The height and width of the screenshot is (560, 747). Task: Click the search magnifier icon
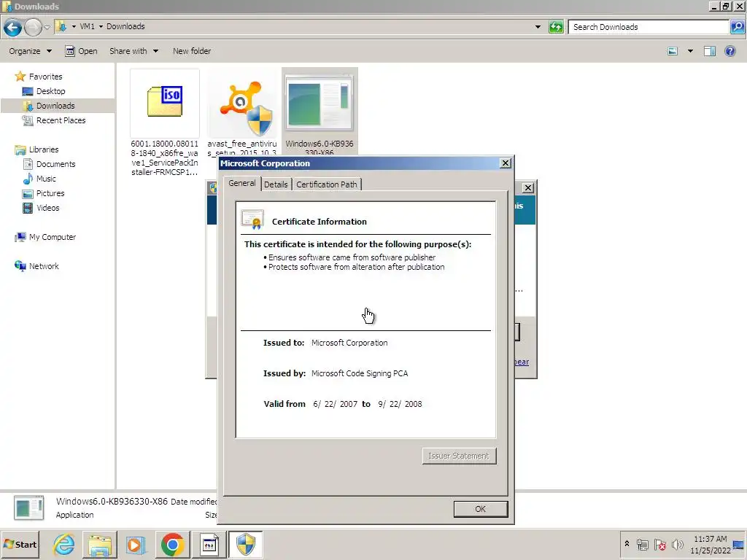coord(737,27)
